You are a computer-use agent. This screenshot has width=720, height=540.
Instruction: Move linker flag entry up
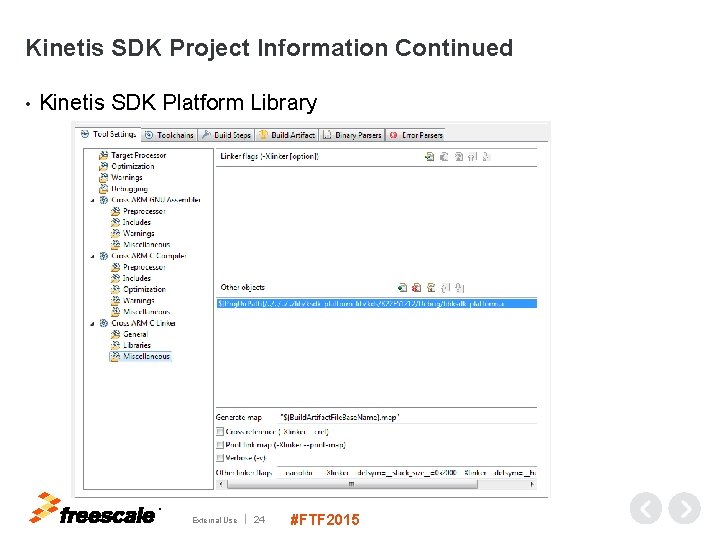[x=472, y=157]
